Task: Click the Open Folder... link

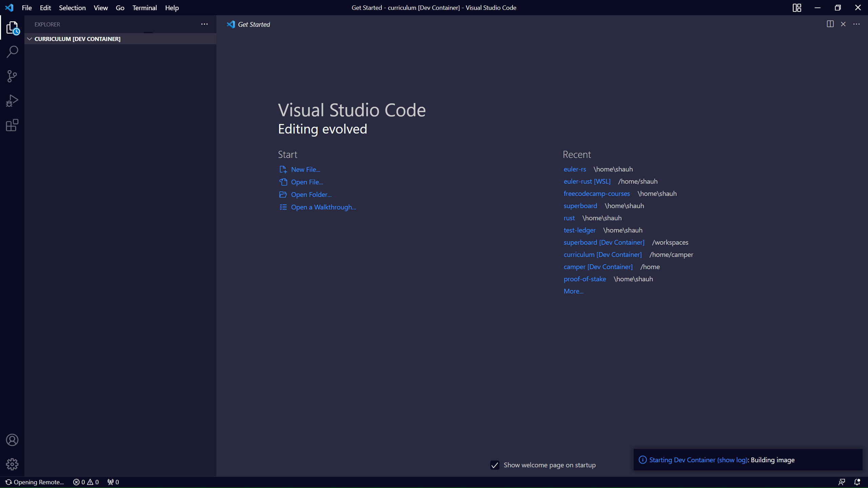Action: click(x=305, y=195)
